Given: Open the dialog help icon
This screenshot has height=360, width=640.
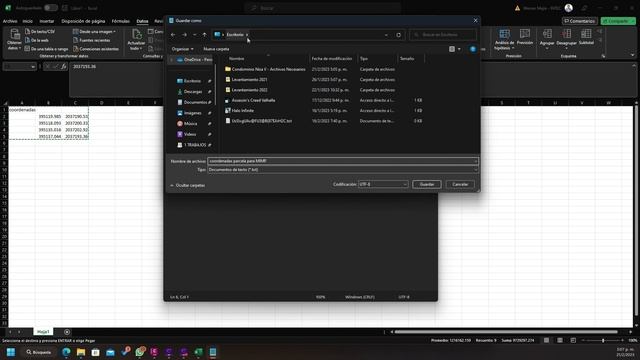Looking at the screenshot, I should (473, 49).
